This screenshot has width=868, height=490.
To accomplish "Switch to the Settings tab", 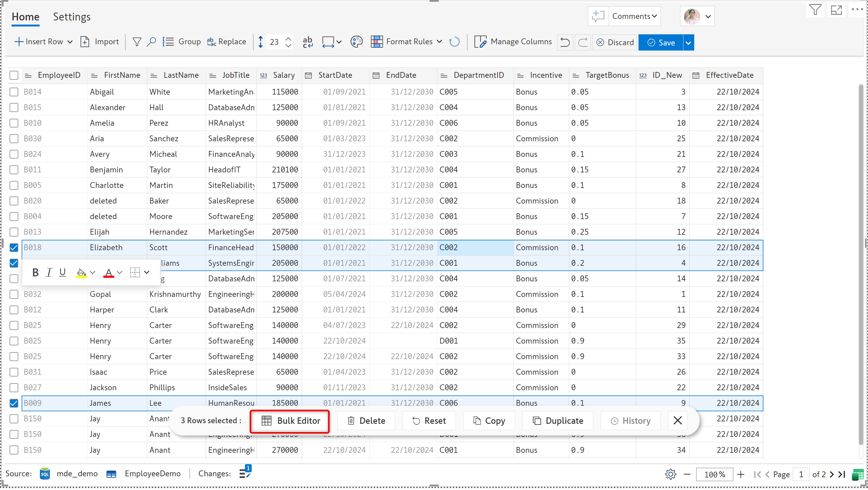I will 72,17.
